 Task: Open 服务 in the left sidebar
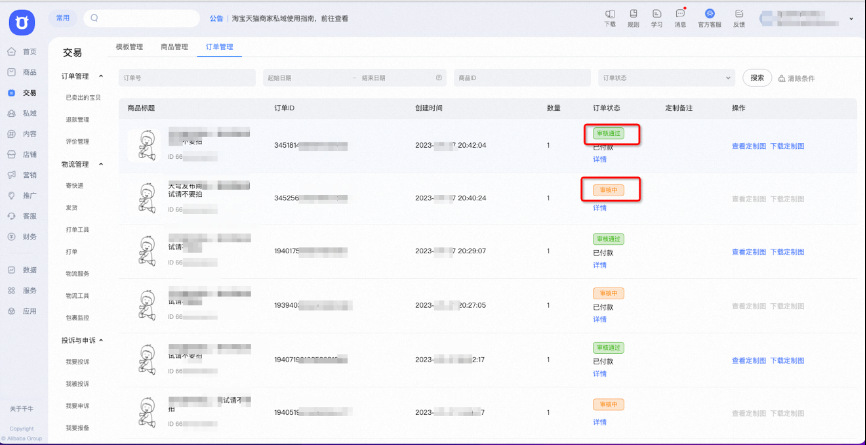pyautogui.click(x=23, y=290)
